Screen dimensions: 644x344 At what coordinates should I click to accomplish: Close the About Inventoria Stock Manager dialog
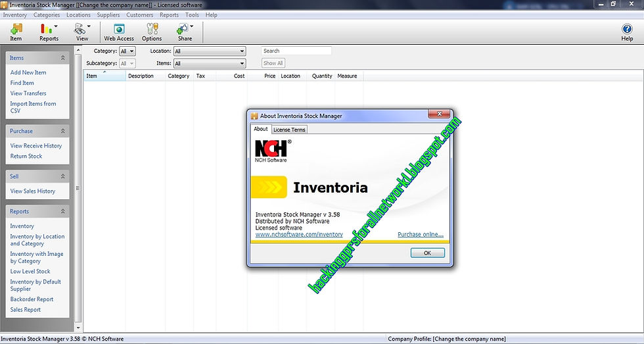click(440, 114)
